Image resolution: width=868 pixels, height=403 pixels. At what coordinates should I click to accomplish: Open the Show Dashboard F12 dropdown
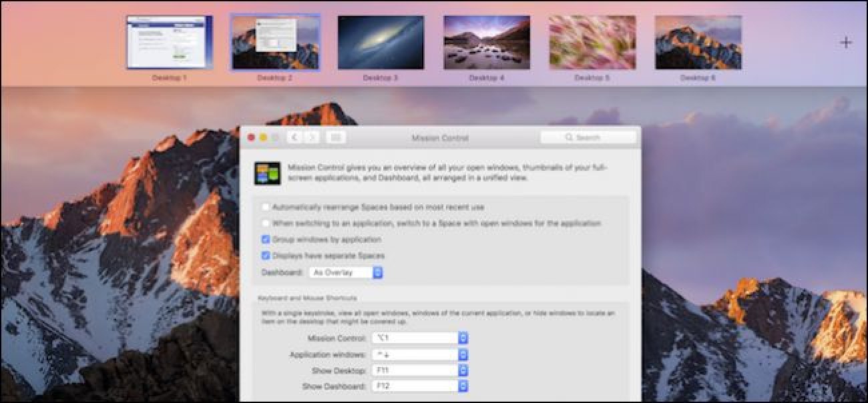tap(420, 386)
